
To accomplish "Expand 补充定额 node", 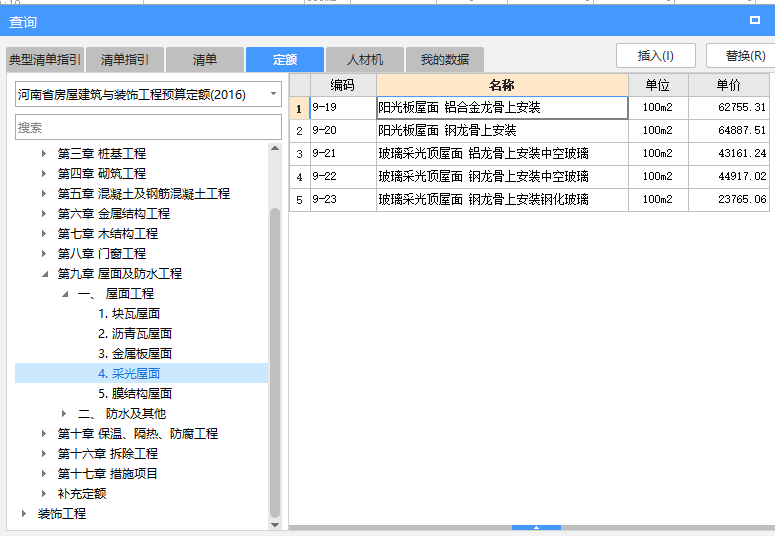I will tap(43, 493).
